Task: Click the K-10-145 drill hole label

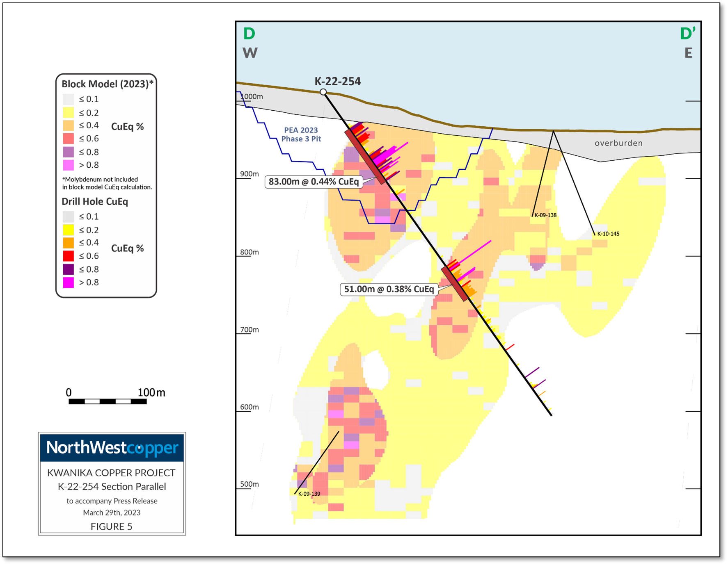Action: click(x=608, y=234)
